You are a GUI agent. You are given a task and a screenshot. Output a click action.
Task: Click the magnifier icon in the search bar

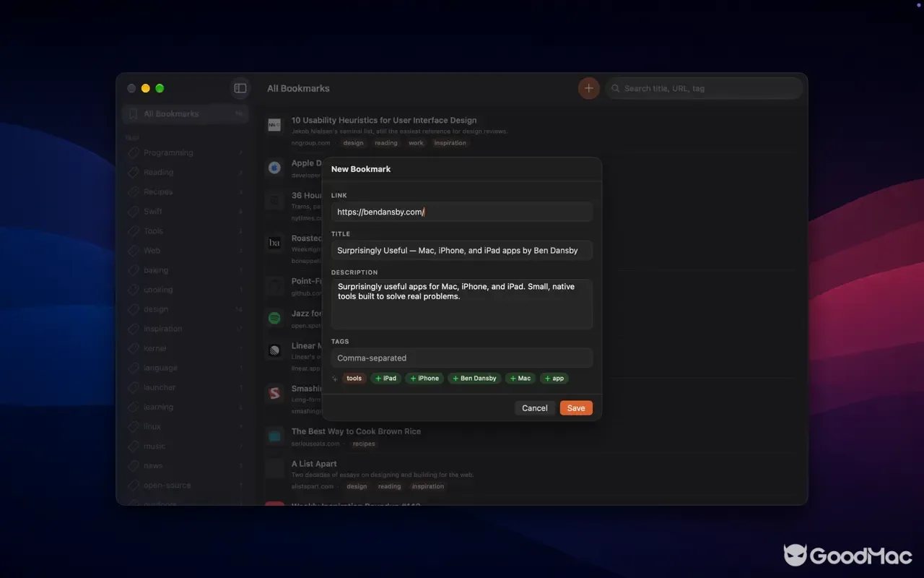click(616, 88)
